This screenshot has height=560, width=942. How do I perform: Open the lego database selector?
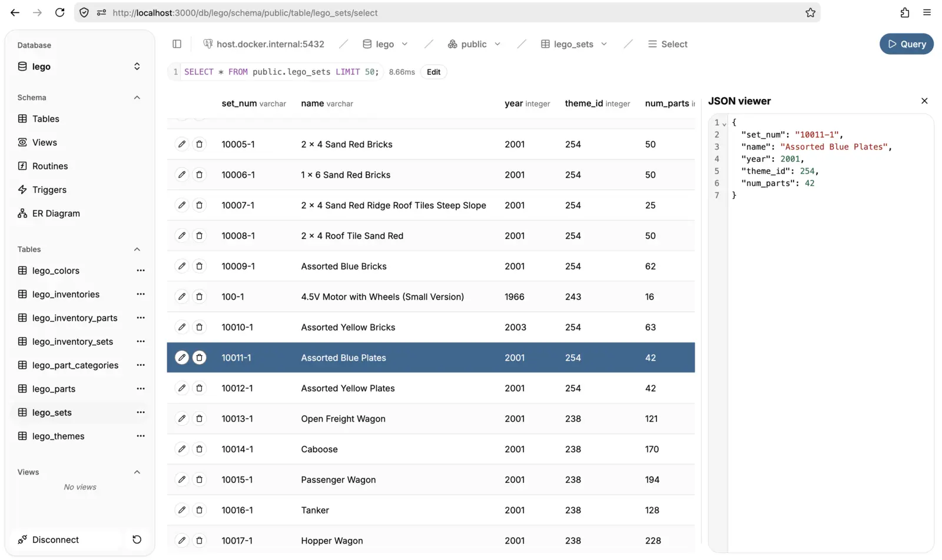coord(79,66)
